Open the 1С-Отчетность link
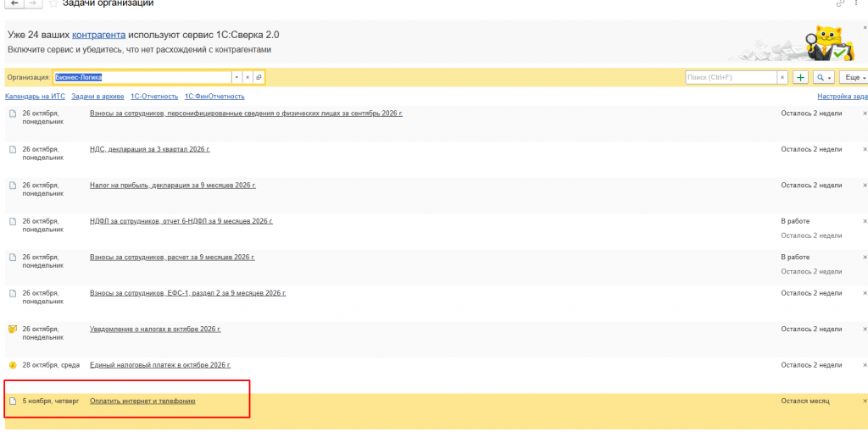Image resolution: width=868 pixels, height=432 pixels. (x=154, y=97)
